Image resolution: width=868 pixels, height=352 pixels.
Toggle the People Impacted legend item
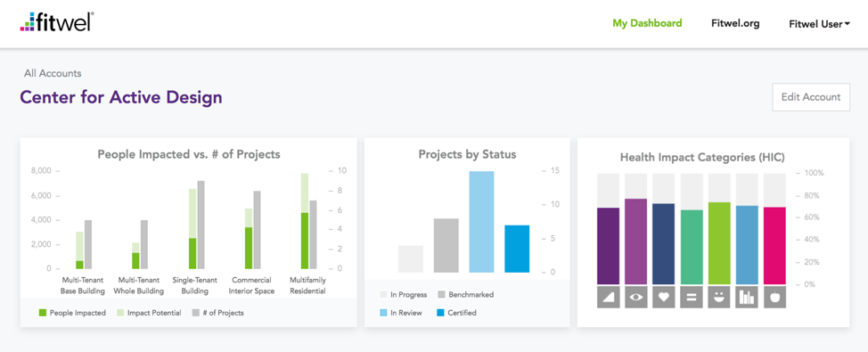coord(72,313)
